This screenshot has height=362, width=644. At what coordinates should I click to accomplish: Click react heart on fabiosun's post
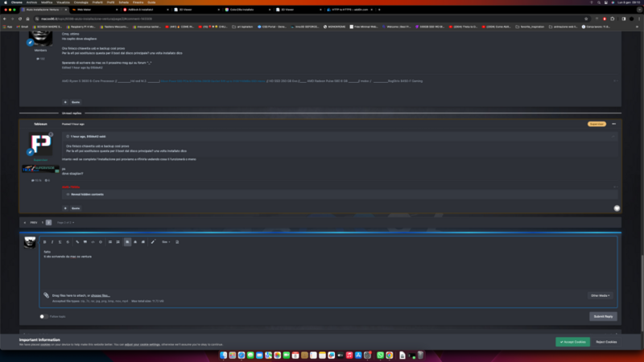tap(617, 208)
